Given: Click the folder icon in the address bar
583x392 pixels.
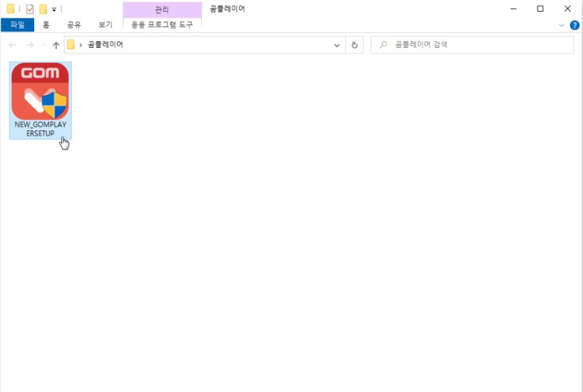Looking at the screenshot, I should (x=70, y=45).
